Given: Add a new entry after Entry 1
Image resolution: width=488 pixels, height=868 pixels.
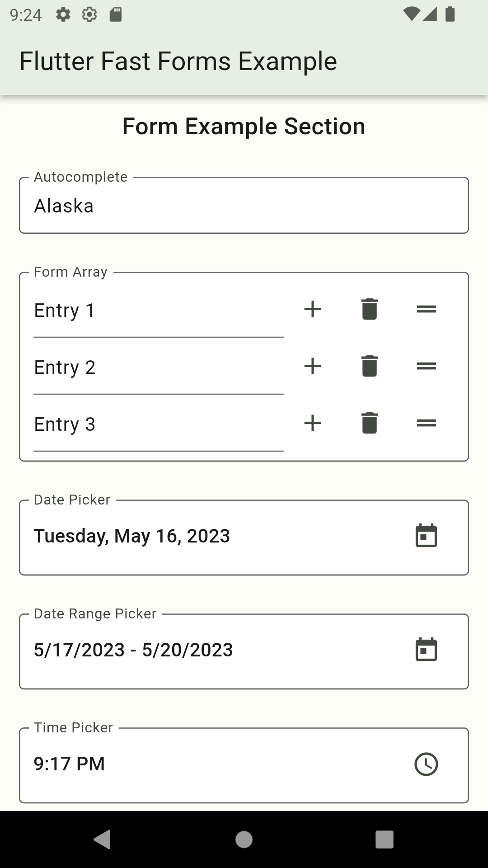Looking at the screenshot, I should coord(312,310).
